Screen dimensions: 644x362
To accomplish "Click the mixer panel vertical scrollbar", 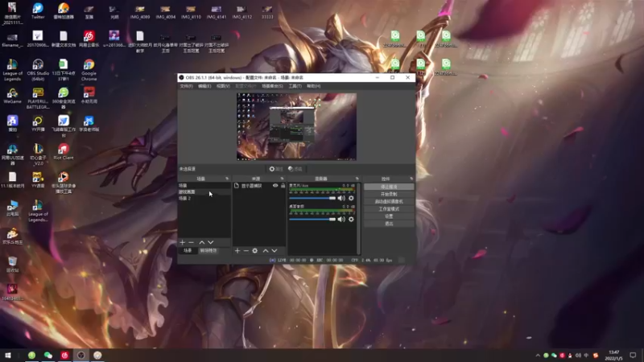I will tap(358, 218).
